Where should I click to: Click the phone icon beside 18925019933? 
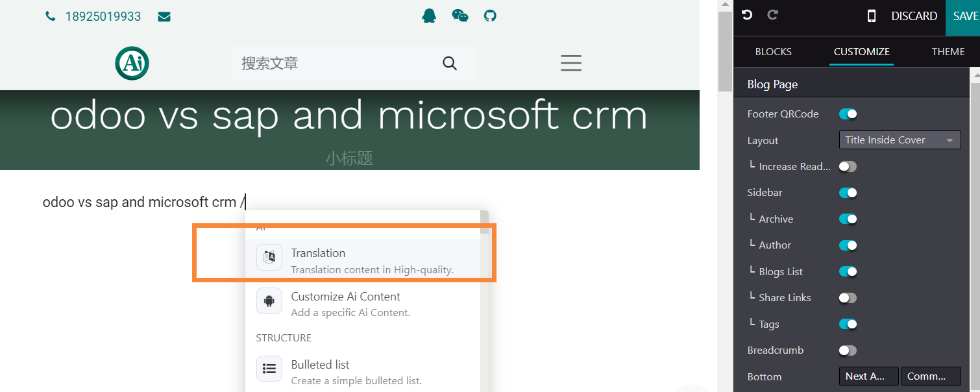click(x=51, y=17)
